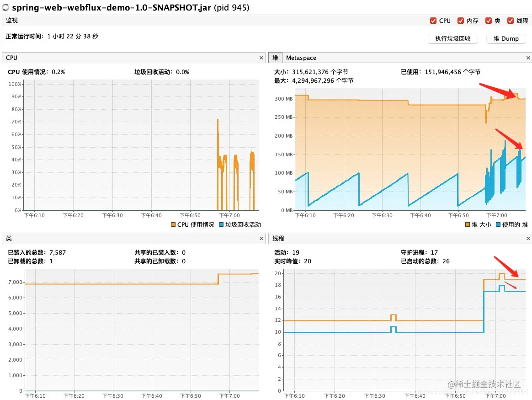The width and height of the screenshot is (532, 400).
Task: Click the 线程 panel title label
Action: [278, 239]
